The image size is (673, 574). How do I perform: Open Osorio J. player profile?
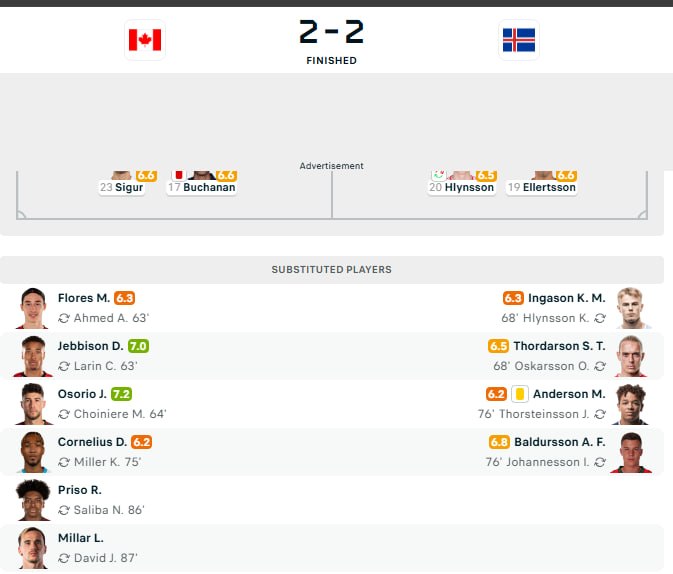click(x=82, y=394)
